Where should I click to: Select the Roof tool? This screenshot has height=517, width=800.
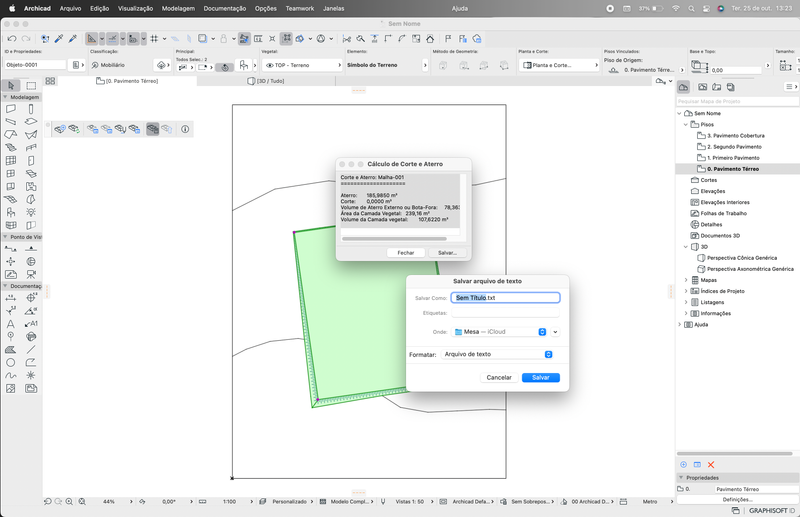pos(11,135)
